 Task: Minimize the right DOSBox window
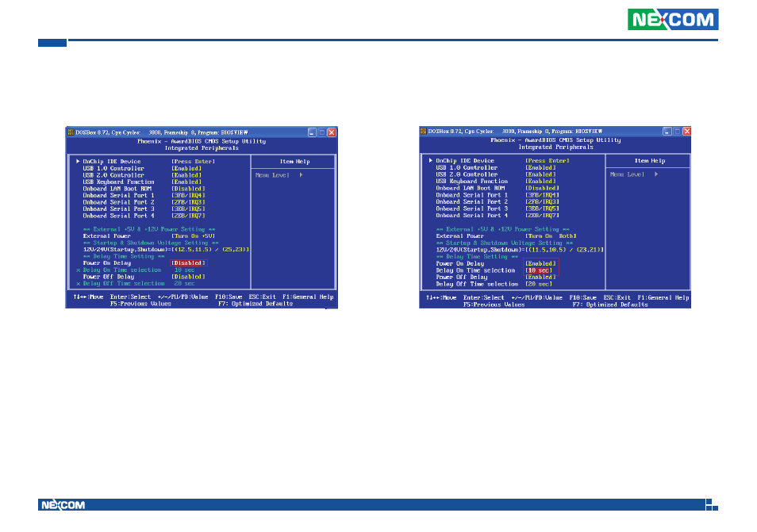(667, 131)
